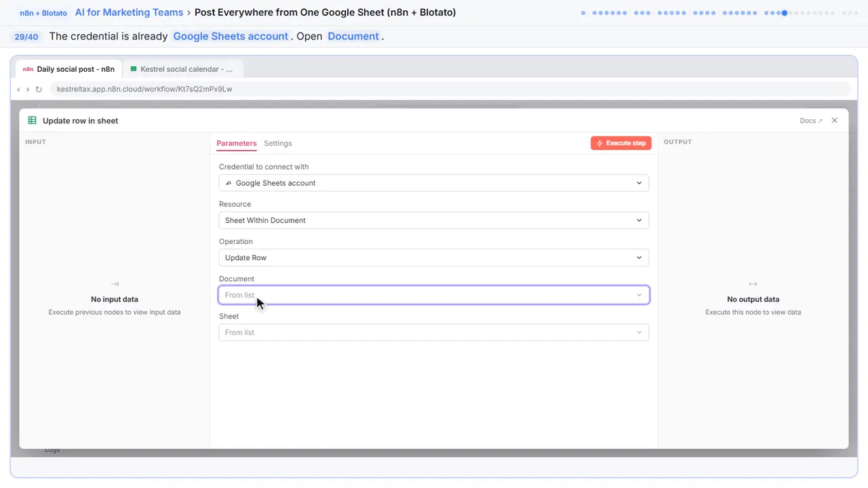Image resolution: width=868 pixels, height=488 pixels.
Task: Click the Google Sheets icon beside node title
Action: (32, 121)
